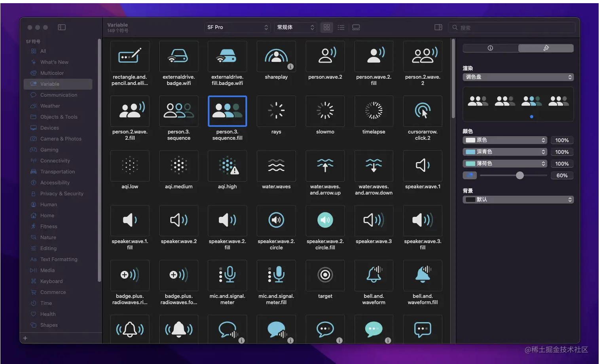Select the person.wave.2 symbol
599x364 pixels.
[x=325, y=56]
